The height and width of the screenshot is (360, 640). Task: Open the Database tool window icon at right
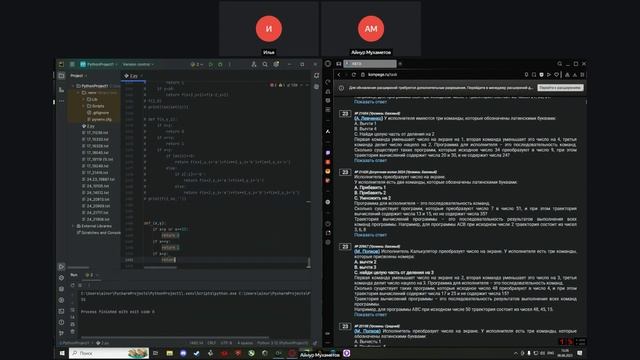click(316, 87)
